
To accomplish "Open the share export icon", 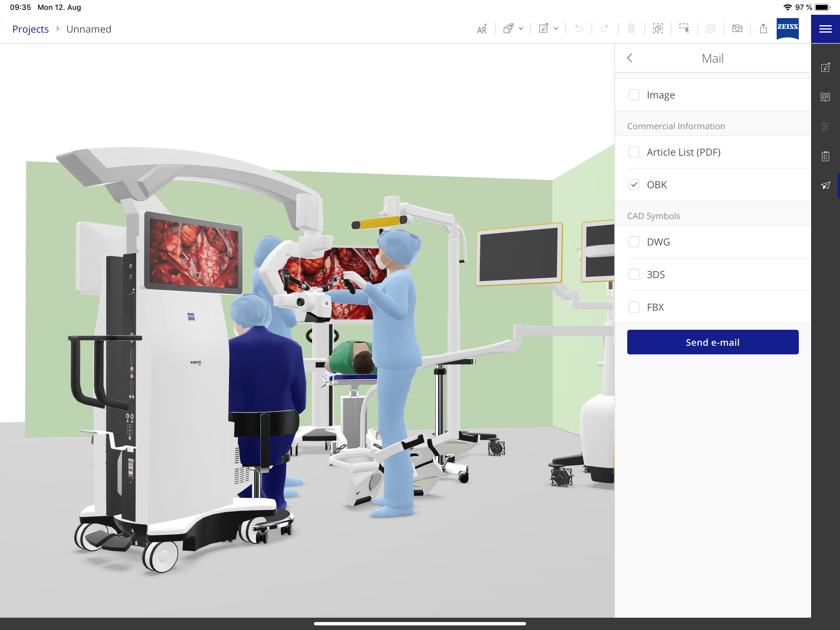I will pyautogui.click(x=763, y=29).
